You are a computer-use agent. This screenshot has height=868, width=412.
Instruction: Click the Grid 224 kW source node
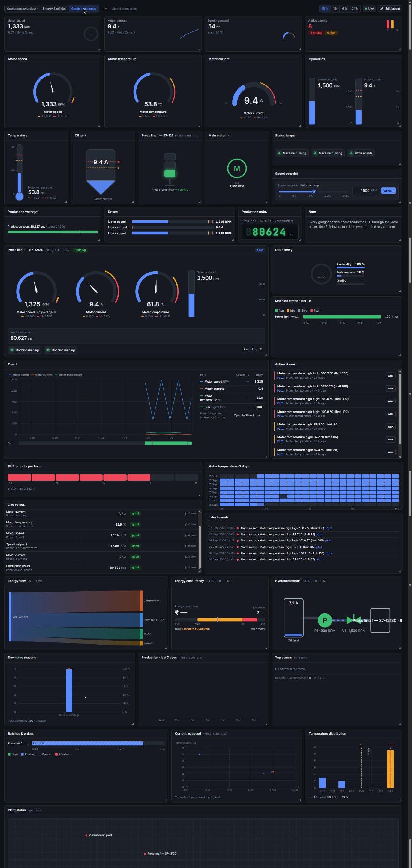[10, 617]
